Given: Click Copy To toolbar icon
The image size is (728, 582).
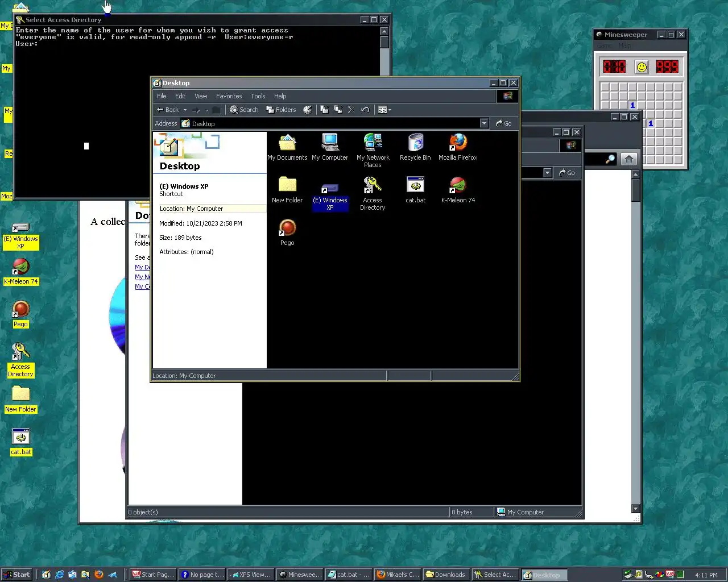Looking at the screenshot, I should point(338,110).
